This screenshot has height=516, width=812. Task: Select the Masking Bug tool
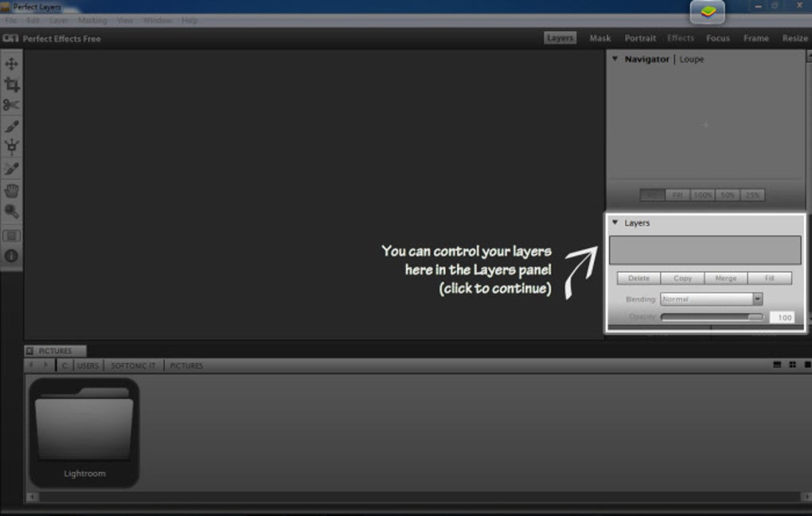pyautogui.click(x=11, y=147)
